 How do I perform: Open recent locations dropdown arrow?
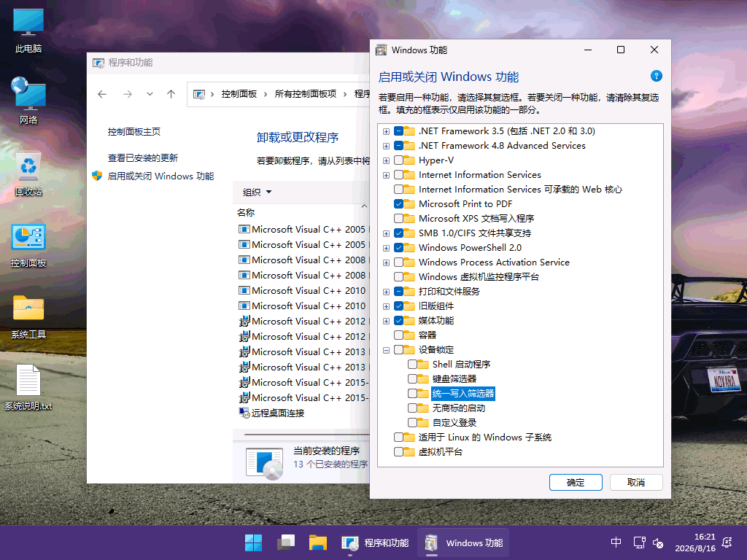tap(150, 94)
